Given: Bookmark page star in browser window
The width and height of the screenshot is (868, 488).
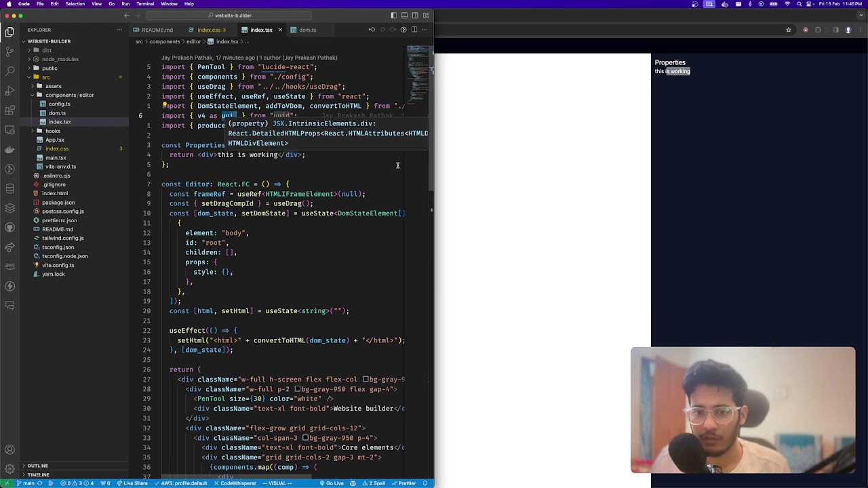Looking at the screenshot, I should (x=788, y=30).
